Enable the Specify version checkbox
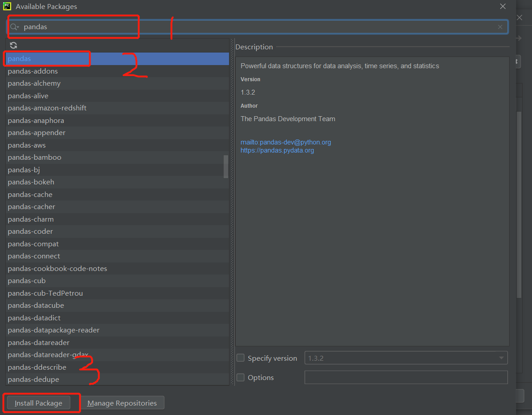The width and height of the screenshot is (532, 415). click(241, 358)
